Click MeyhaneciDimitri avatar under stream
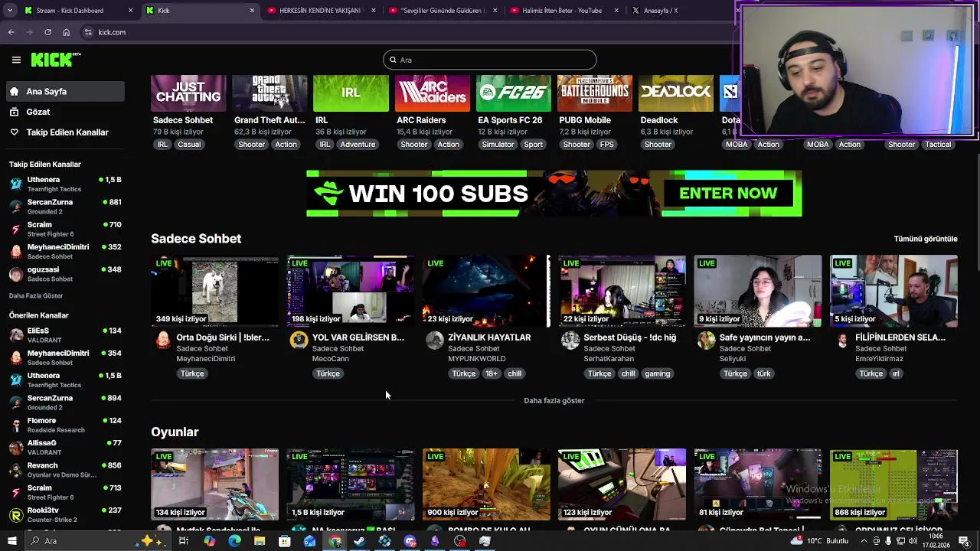The width and height of the screenshot is (980, 551). (x=163, y=341)
